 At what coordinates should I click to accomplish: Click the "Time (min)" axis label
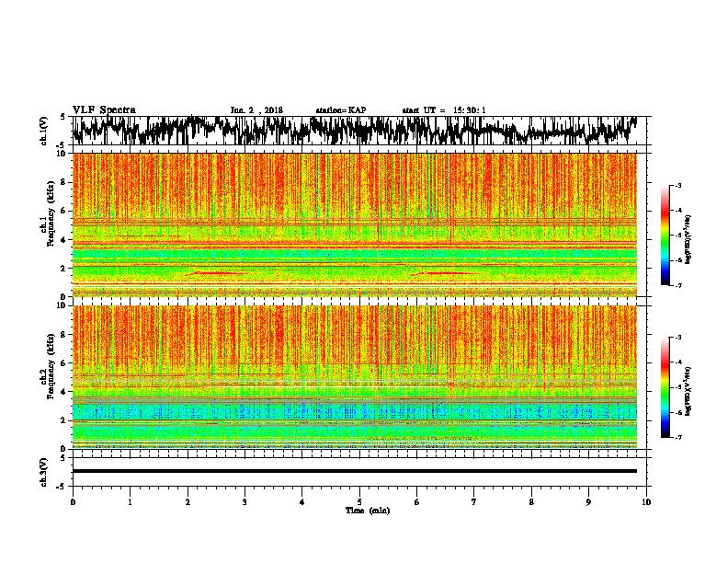(x=368, y=511)
